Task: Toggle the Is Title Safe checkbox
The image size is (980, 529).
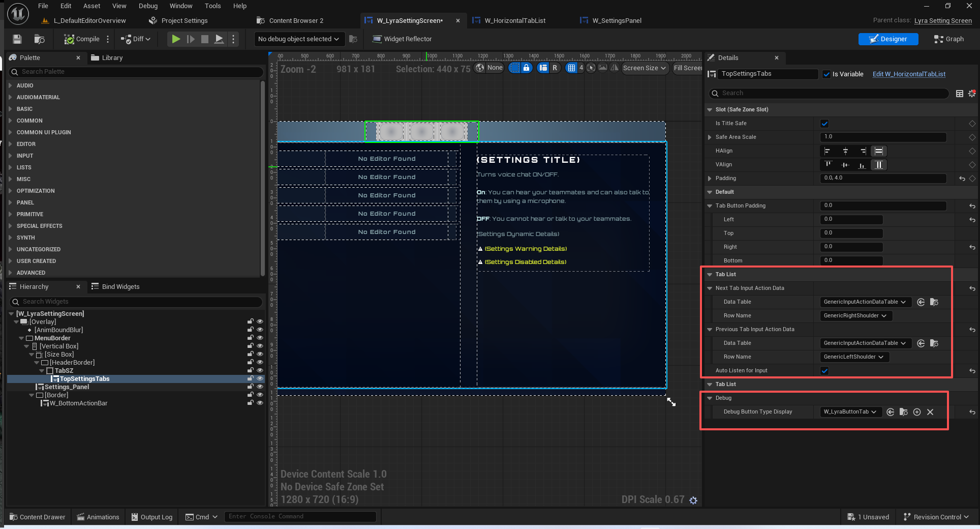Action: [824, 124]
